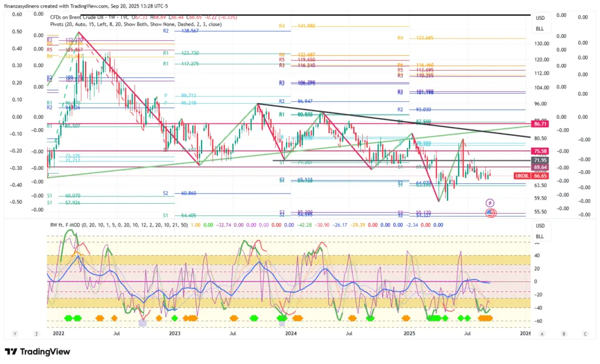Select the 69.64 line price label
The width and height of the screenshot is (600, 364).
(x=540, y=167)
